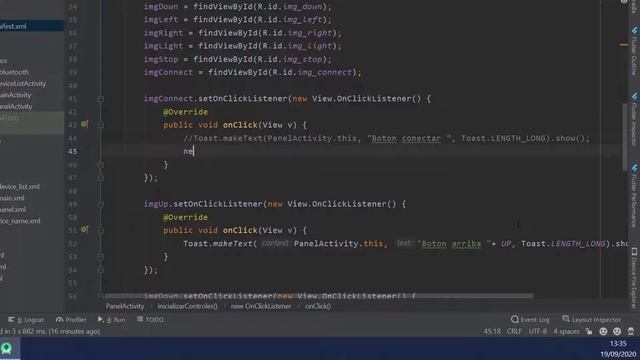The width and height of the screenshot is (640, 360).
Task: Click the @Override annotation on line 42
Action: point(185,112)
